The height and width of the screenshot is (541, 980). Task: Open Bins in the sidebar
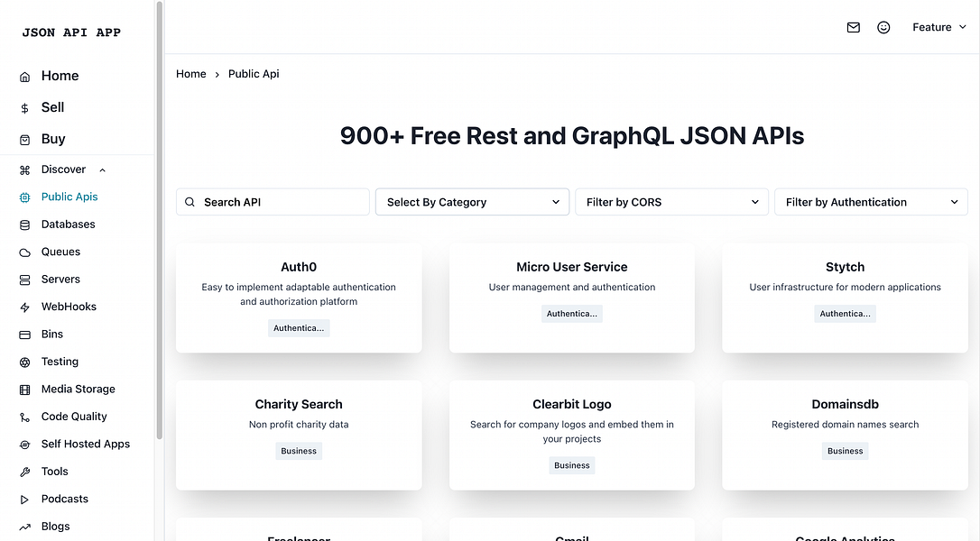coord(51,335)
